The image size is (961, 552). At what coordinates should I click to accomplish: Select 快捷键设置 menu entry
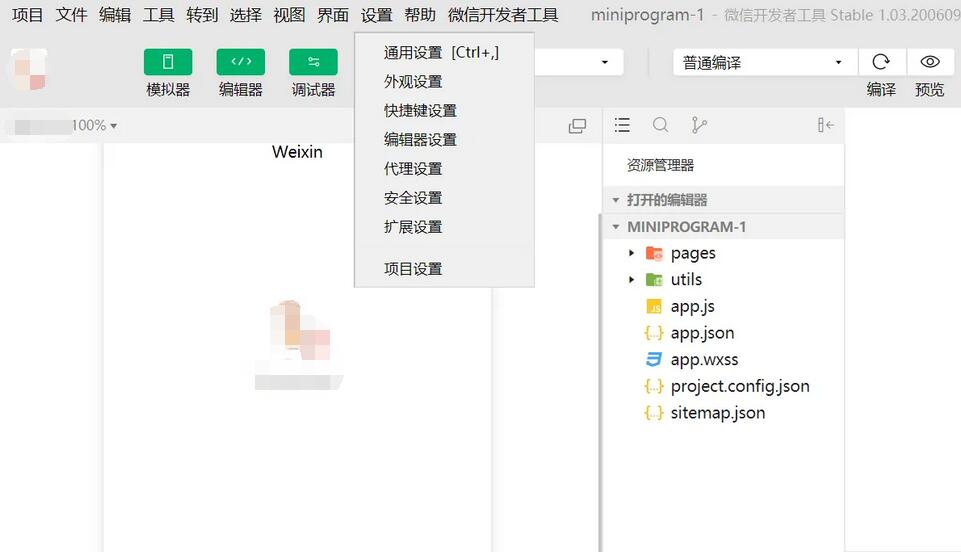point(444,111)
